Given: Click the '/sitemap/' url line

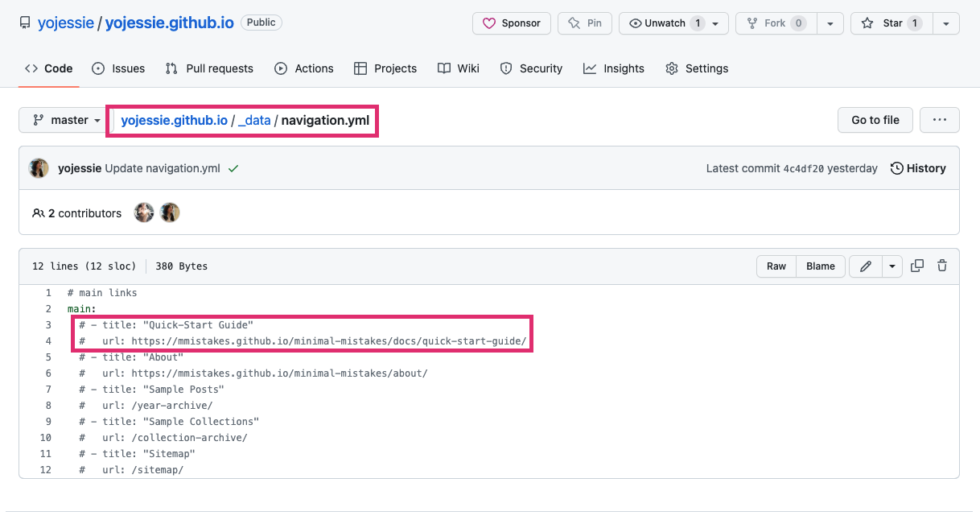Looking at the screenshot, I should coord(131,470).
